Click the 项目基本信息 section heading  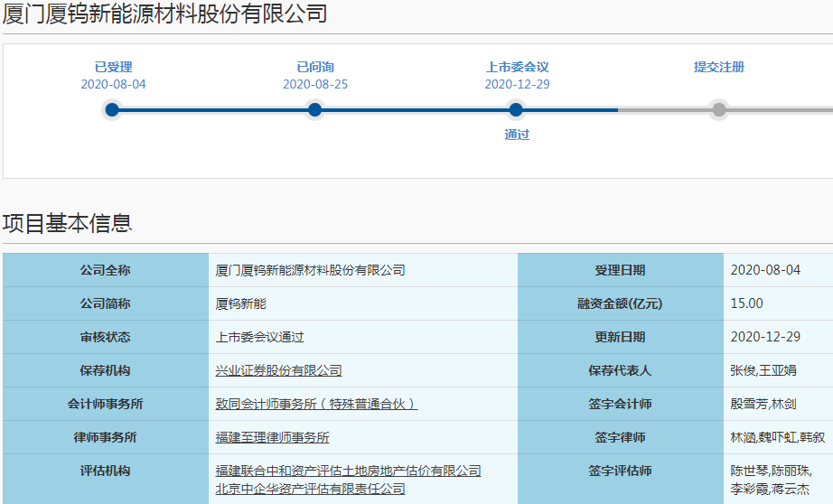[67, 223]
